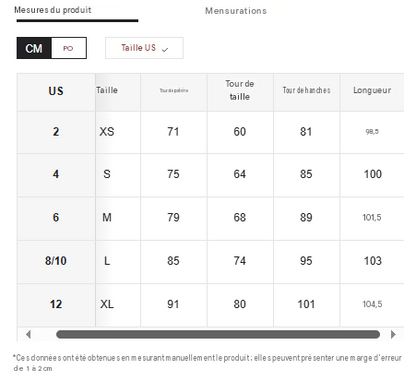Click the XL size cell
416x381 pixels.
pos(107,304)
